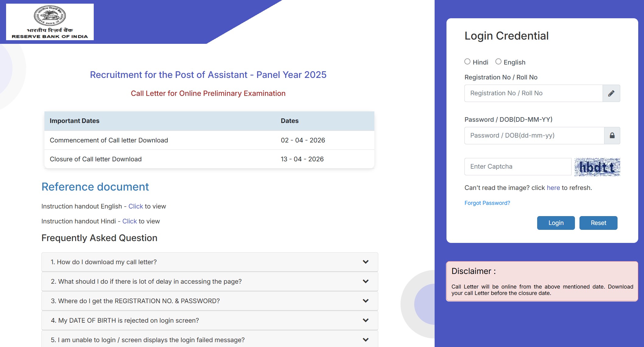Select the Hindi radio button

point(467,61)
